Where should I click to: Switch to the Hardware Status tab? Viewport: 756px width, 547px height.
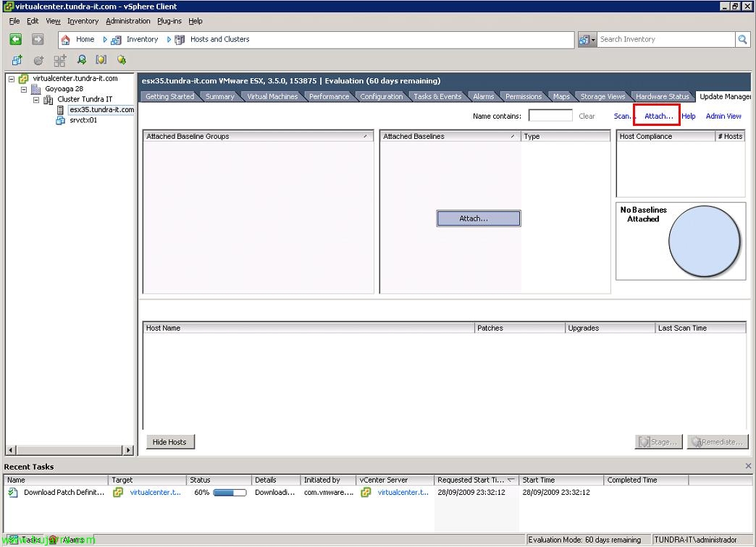[x=663, y=97]
